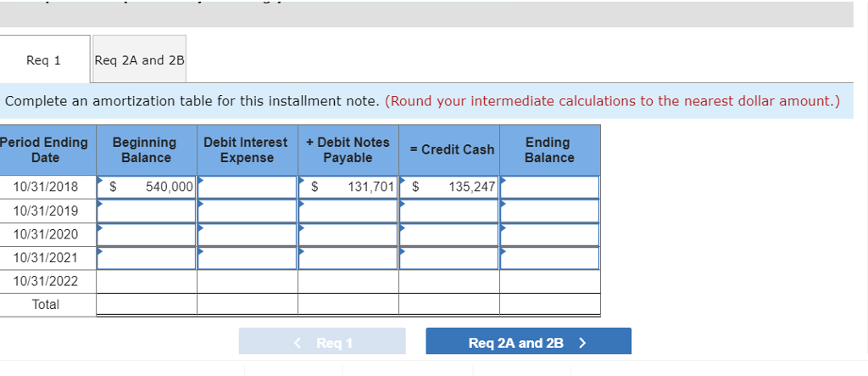
Task: Select Ending Balance field for 10/31/2018
Action: click(x=549, y=187)
